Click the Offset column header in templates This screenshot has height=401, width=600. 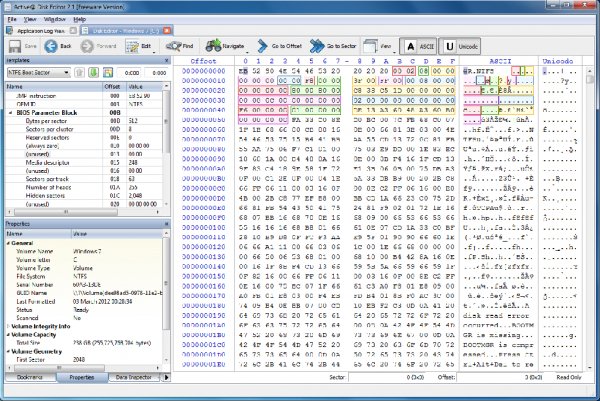(114, 86)
